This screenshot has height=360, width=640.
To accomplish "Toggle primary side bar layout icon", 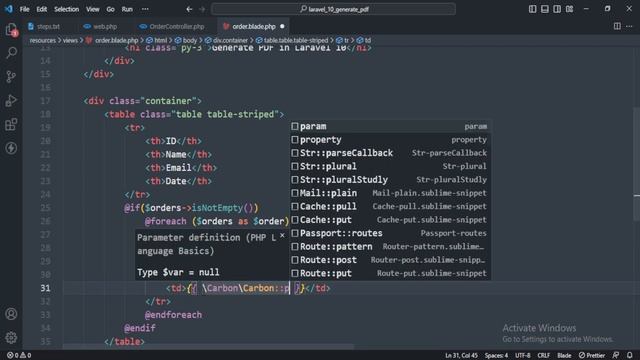I will coord(533,9).
